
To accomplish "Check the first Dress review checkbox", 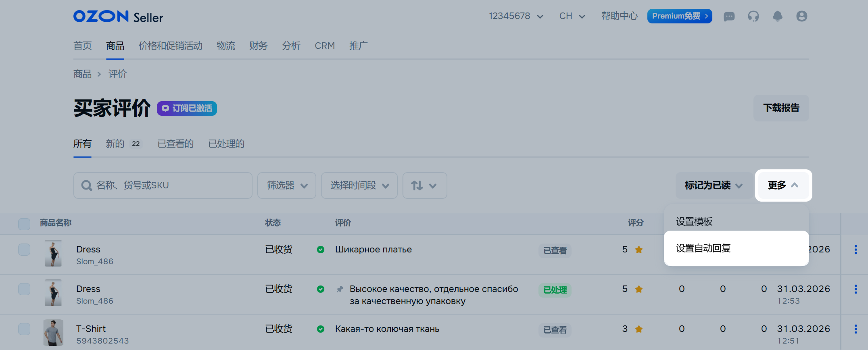I will click(x=24, y=250).
